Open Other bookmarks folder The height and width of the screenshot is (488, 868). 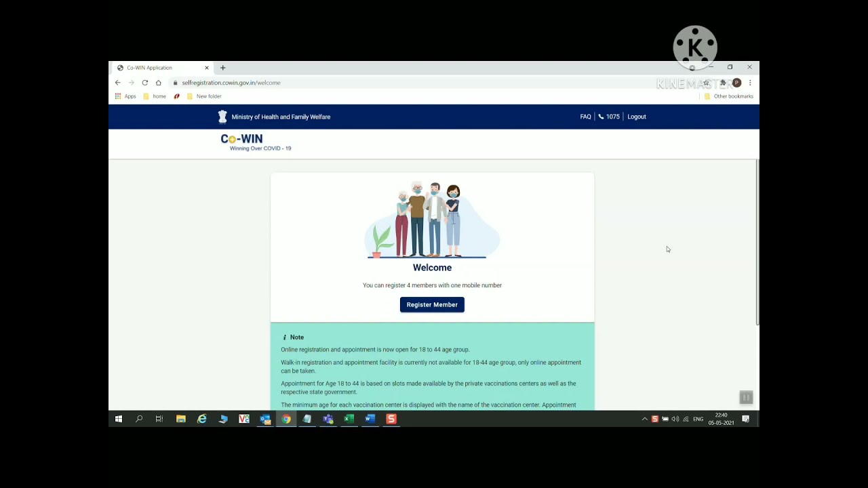coord(729,96)
